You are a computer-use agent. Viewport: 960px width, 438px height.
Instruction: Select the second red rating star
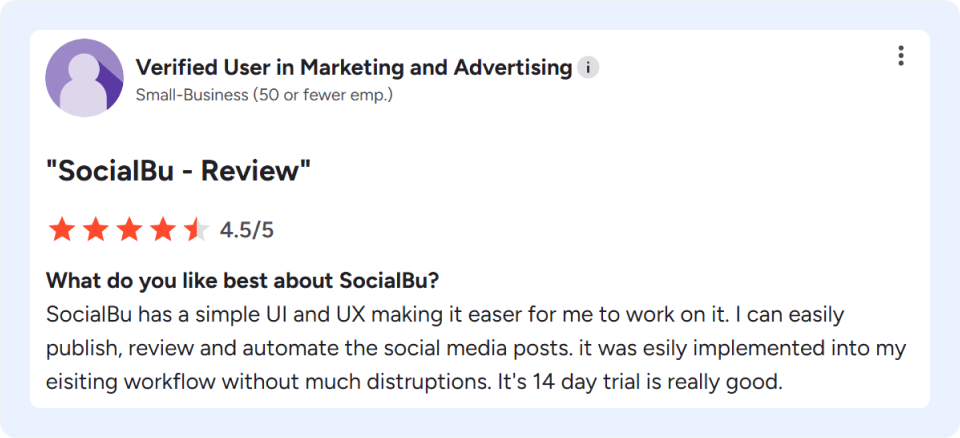pyautogui.click(x=96, y=230)
